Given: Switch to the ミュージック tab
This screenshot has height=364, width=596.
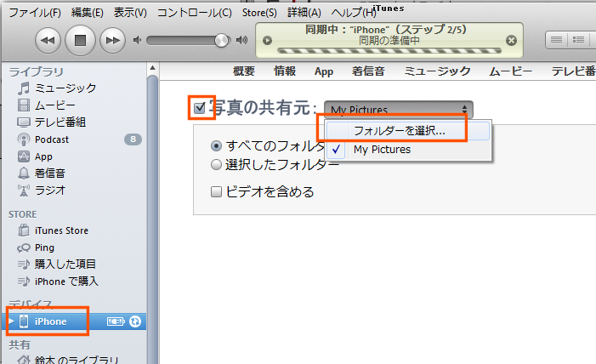Looking at the screenshot, I should pos(437,71).
